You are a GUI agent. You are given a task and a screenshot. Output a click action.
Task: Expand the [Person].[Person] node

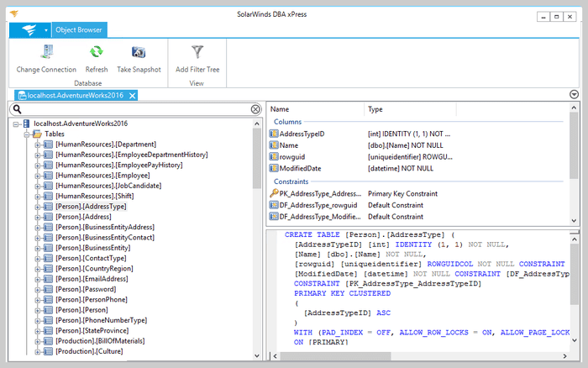[38, 310]
